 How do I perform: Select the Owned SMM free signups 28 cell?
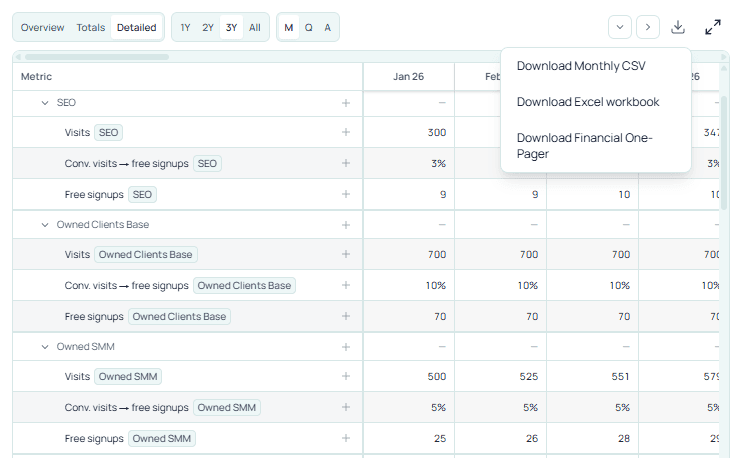click(592, 439)
